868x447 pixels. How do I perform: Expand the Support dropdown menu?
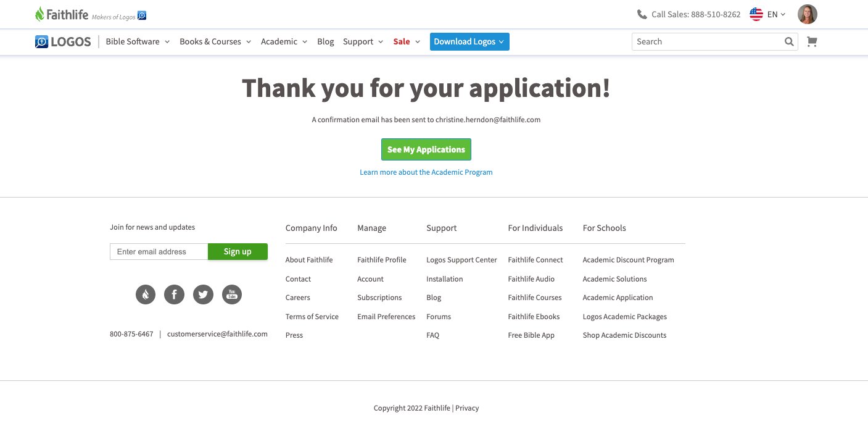tap(363, 42)
